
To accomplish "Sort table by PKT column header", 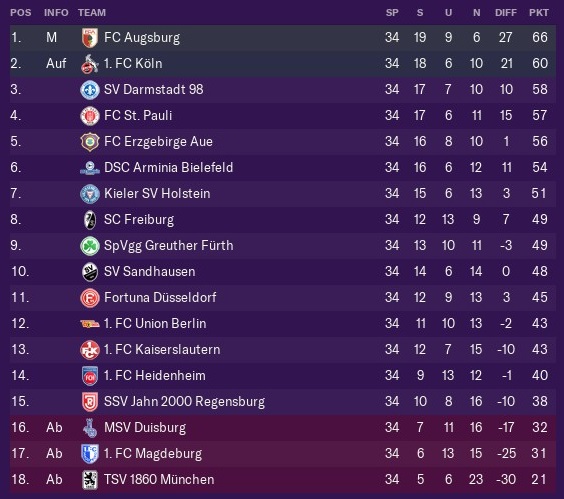I will click(x=539, y=13).
